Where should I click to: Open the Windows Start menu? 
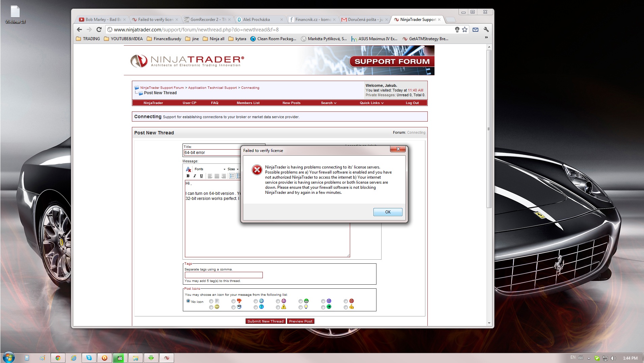[8, 358]
